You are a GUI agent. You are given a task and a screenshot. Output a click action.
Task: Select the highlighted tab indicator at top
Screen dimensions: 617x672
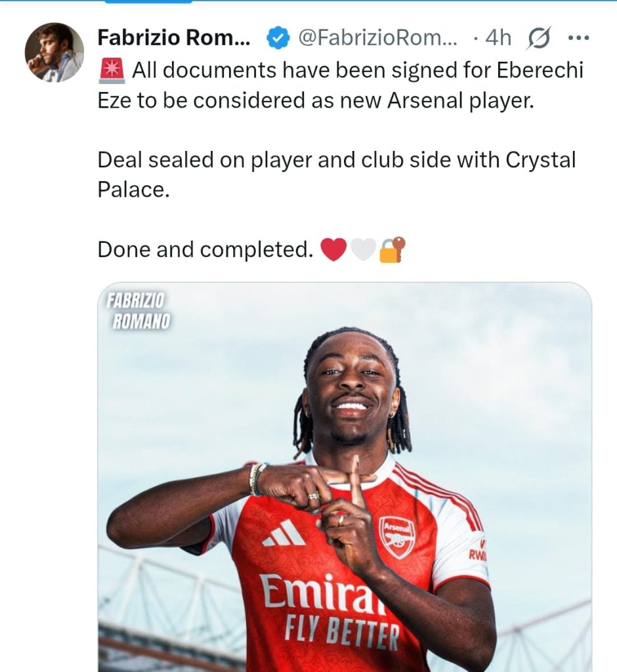tap(148, 1)
